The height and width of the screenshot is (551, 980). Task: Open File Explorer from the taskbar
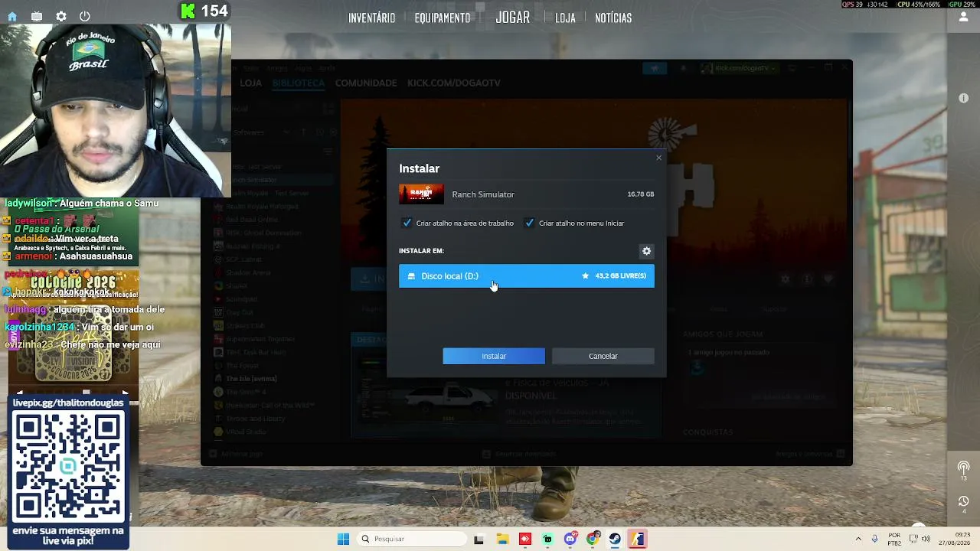pos(502,539)
